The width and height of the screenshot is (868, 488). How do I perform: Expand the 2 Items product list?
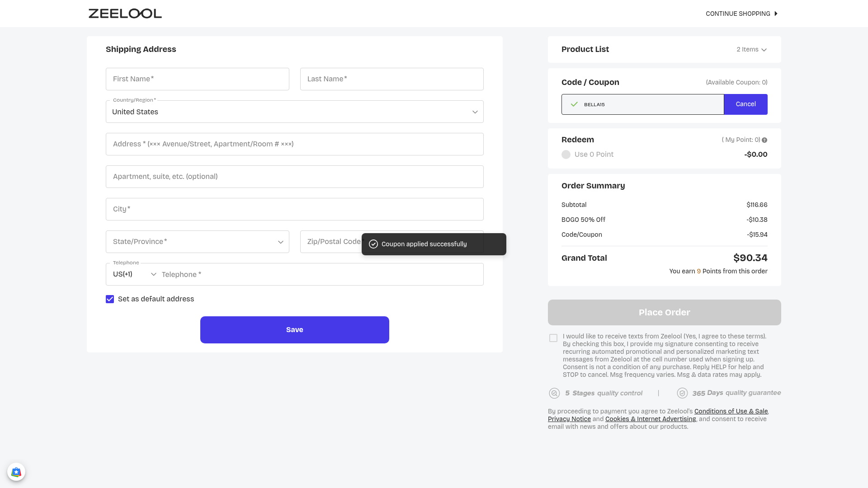pos(751,50)
